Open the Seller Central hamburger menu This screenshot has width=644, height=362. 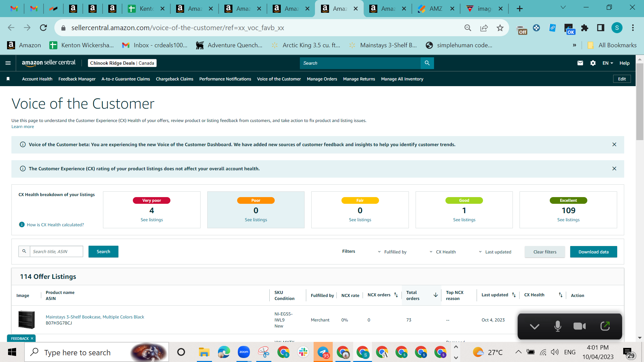8,63
